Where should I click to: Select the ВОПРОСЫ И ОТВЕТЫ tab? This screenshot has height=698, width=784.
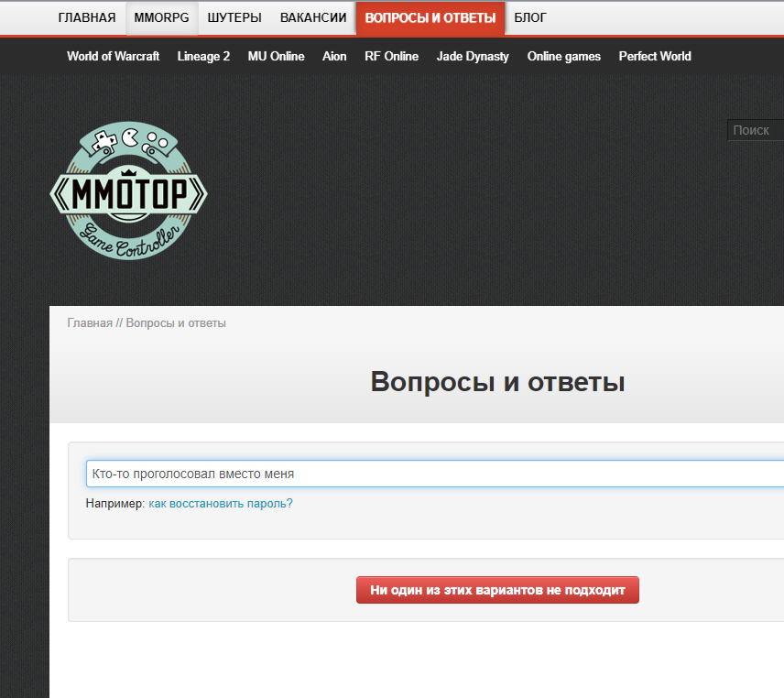pos(430,17)
